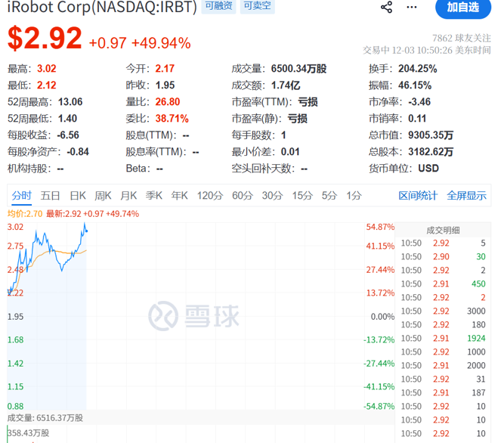This screenshot has height=443, width=504.
Task: Select the 1分 interval tab
Action: coord(354,196)
